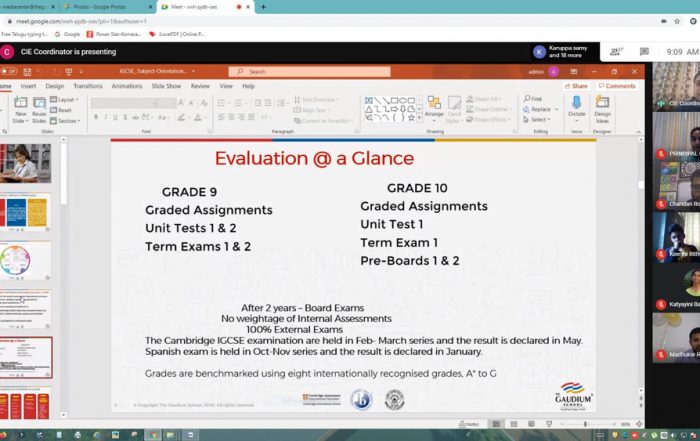Image resolution: width=700 pixels, height=441 pixels.
Task: Open Meet chat panel icon
Action: pyautogui.click(x=640, y=51)
